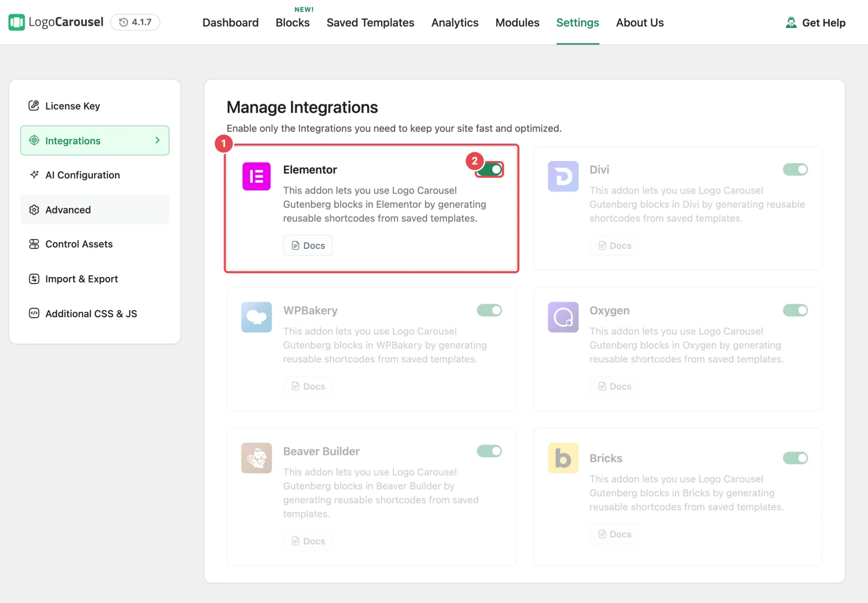
Task: Click the Divi logo icon
Action: [563, 176]
